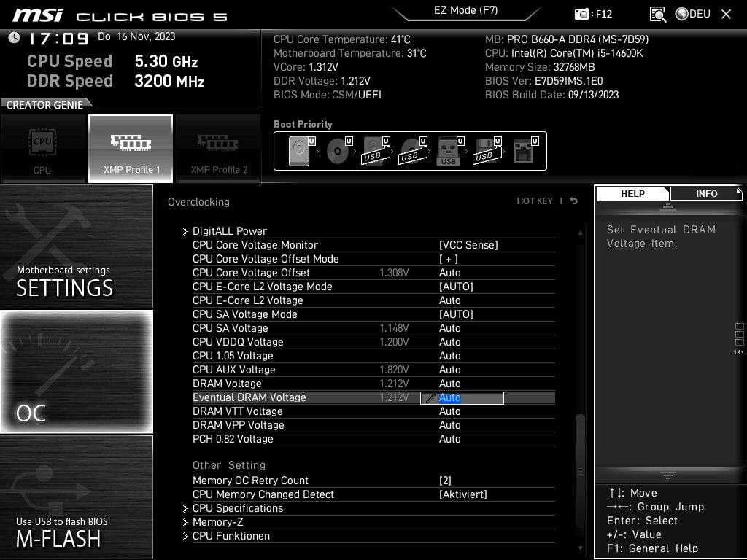Screen dimensions: 747x560
Task: Click the help panel top drag handle
Action: click(668, 207)
